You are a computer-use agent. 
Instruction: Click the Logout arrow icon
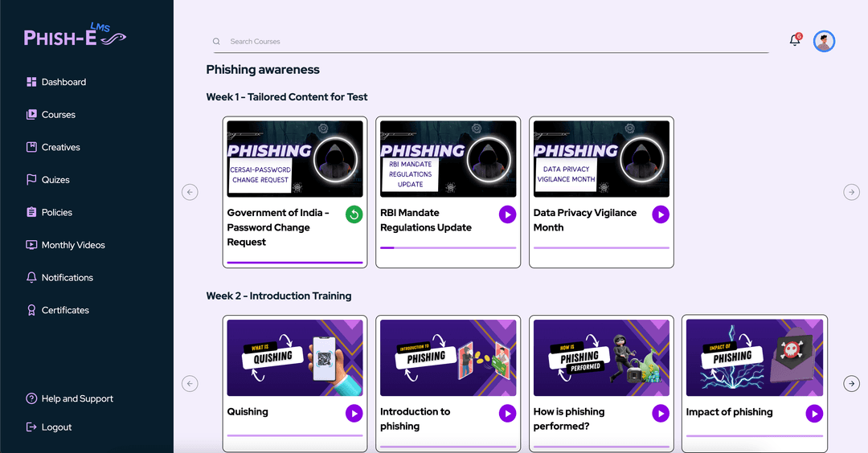31,427
